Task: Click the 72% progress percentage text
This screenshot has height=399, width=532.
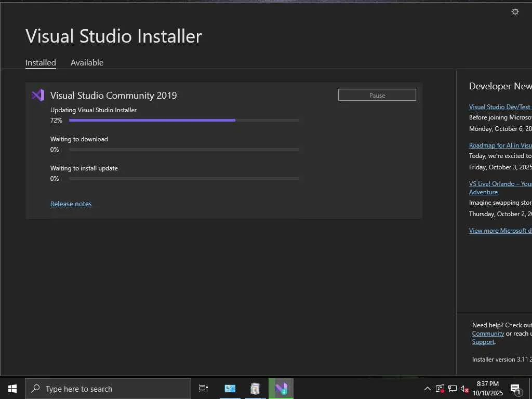Action: pyautogui.click(x=56, y=121)
